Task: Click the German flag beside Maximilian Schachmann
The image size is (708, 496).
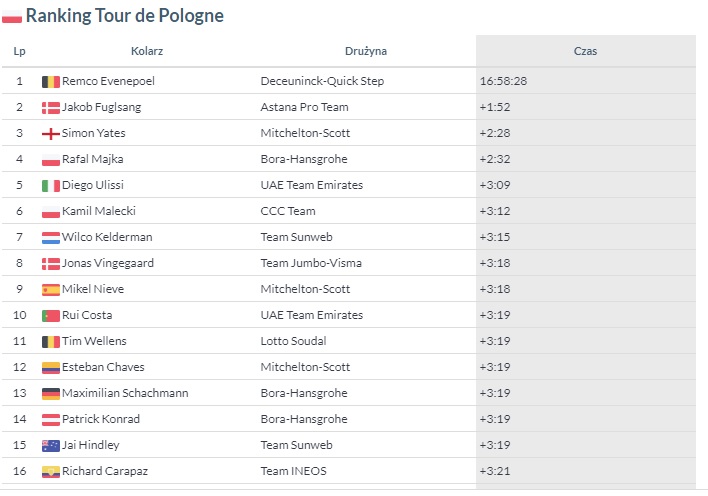Action: (51, 393)
